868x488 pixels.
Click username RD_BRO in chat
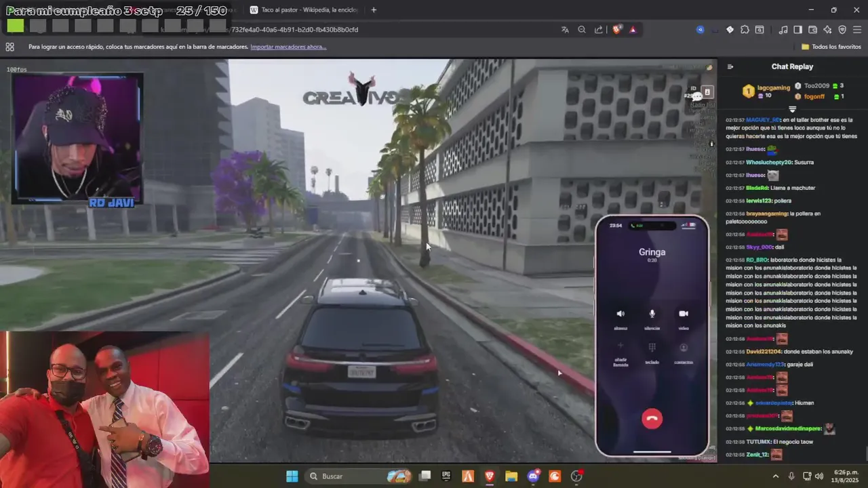757,260
